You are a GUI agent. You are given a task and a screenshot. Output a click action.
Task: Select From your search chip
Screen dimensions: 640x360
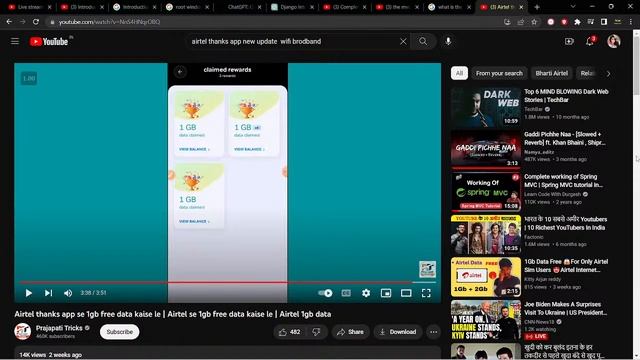pos(499,73)
